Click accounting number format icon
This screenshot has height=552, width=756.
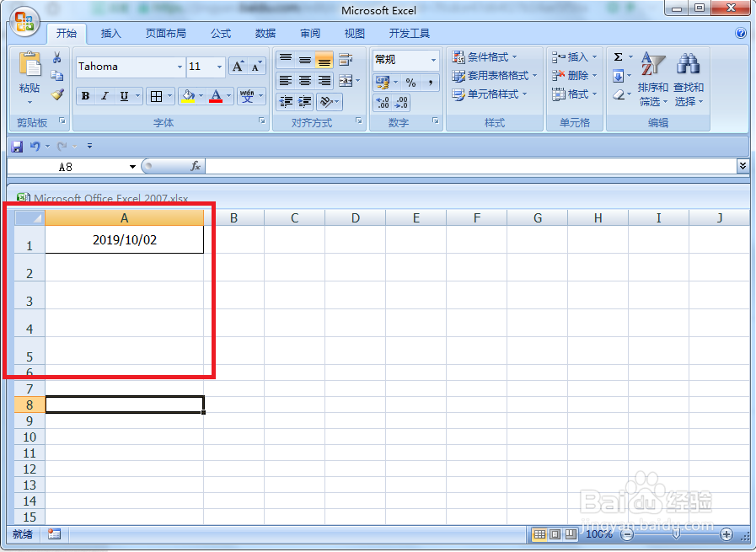tap(383, 83)
